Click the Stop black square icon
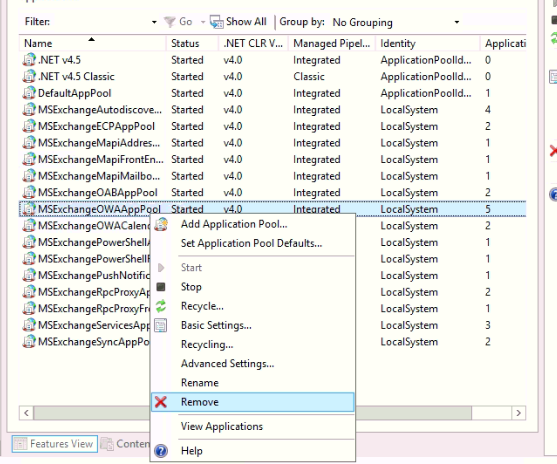The height and width of the screenshot is (464, 557). [x=161, y=287]
